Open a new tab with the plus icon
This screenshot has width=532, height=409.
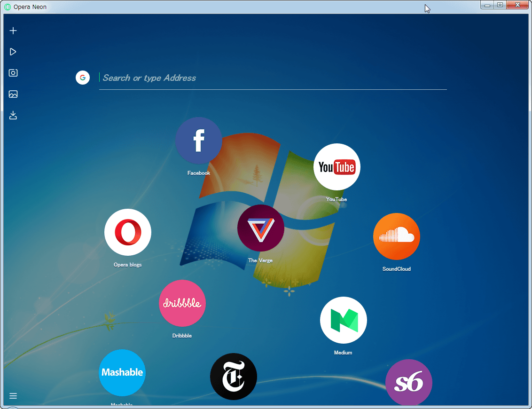pyautogui.click(x=13, y=31)
